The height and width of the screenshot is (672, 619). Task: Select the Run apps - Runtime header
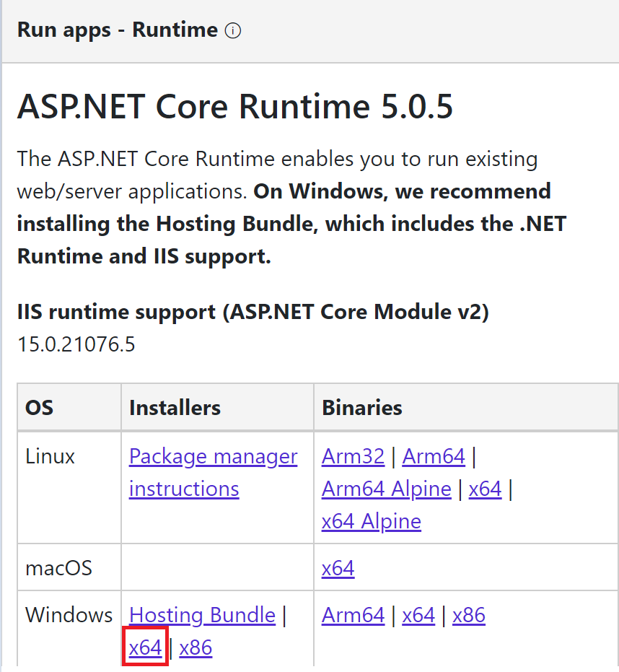pyautogui.click(x=118, y=30)
